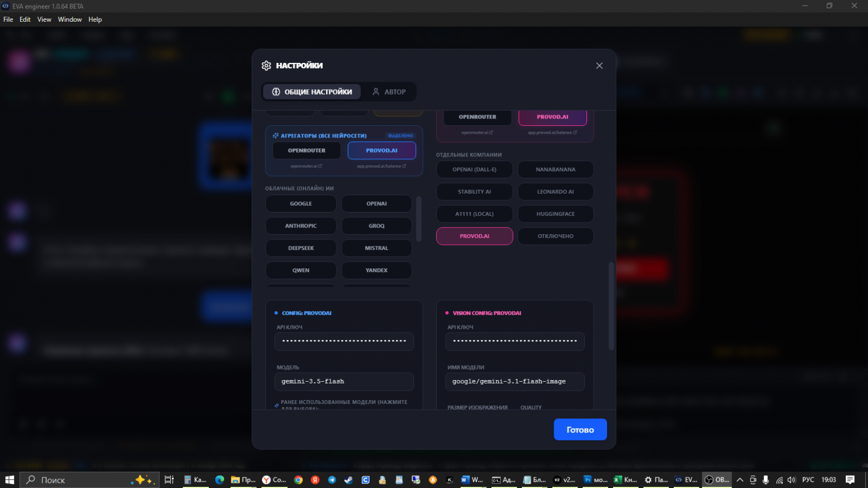Click the Готово button

tap(580, 430)
